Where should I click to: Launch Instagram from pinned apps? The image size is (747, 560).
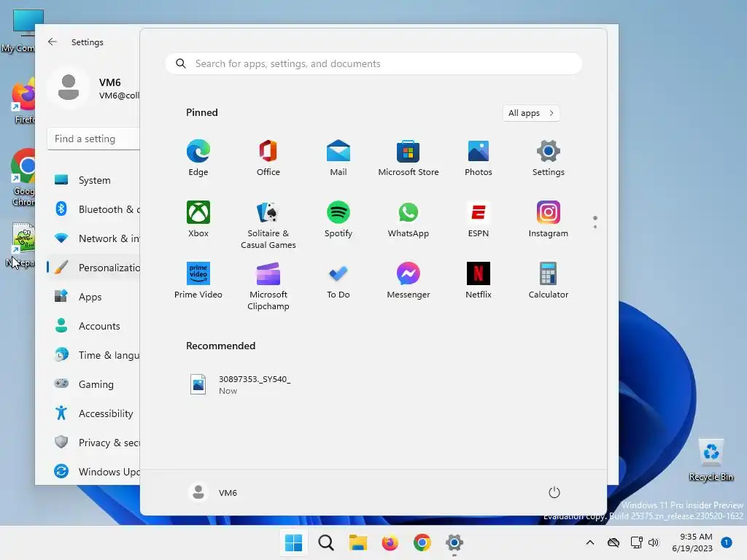(549, 219)
